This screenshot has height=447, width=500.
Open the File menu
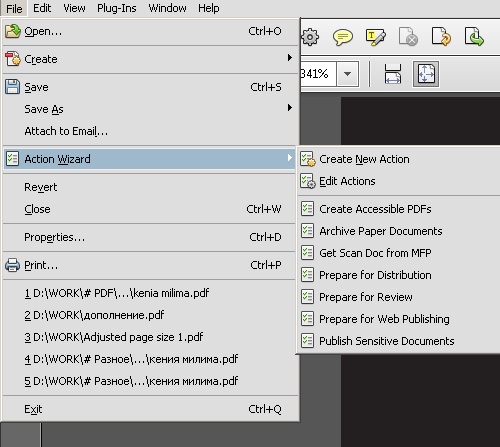[x=14, y=8]
